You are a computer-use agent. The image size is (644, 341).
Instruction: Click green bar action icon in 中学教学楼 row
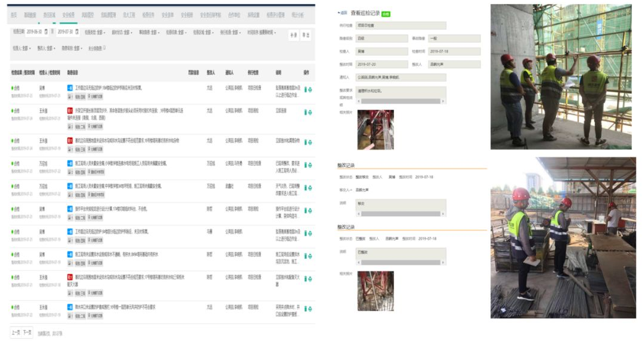305,188
